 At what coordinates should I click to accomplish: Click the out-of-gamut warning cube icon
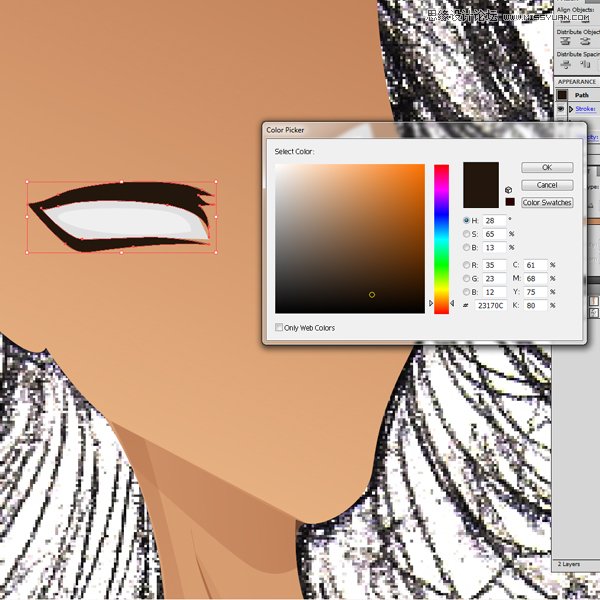pos(509,188)
